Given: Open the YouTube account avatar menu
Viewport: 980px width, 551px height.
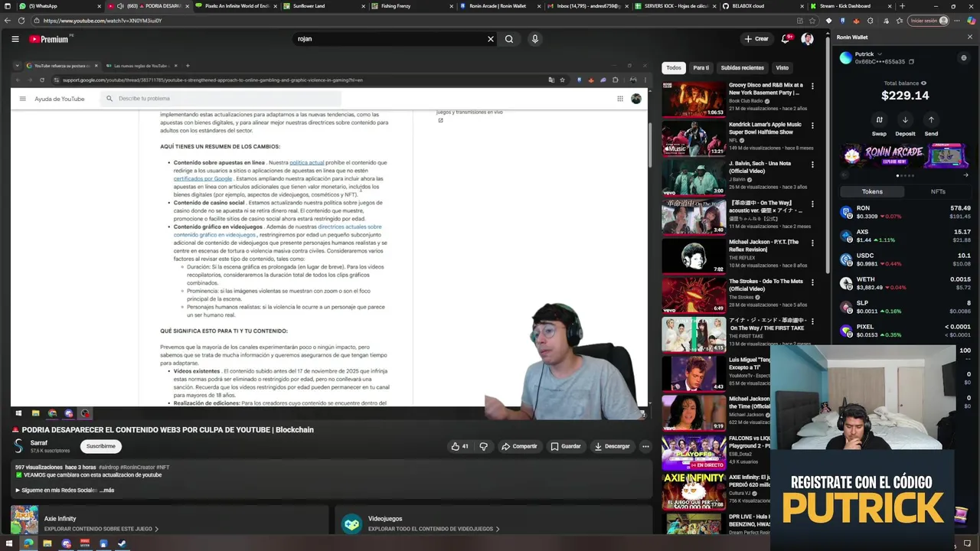Looking at the screenshot, I should tap(807, 39).
